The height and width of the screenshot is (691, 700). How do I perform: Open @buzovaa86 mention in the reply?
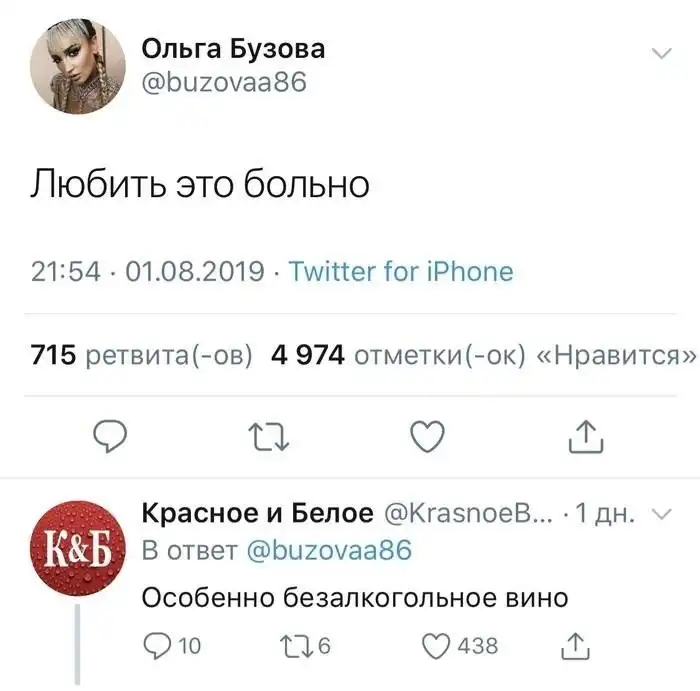(328, 550)
